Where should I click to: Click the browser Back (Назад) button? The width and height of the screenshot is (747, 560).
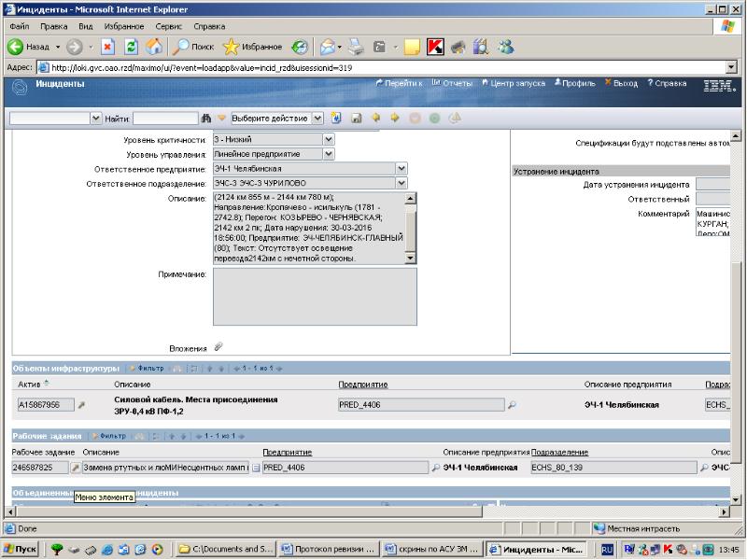(x=29, y=47)
